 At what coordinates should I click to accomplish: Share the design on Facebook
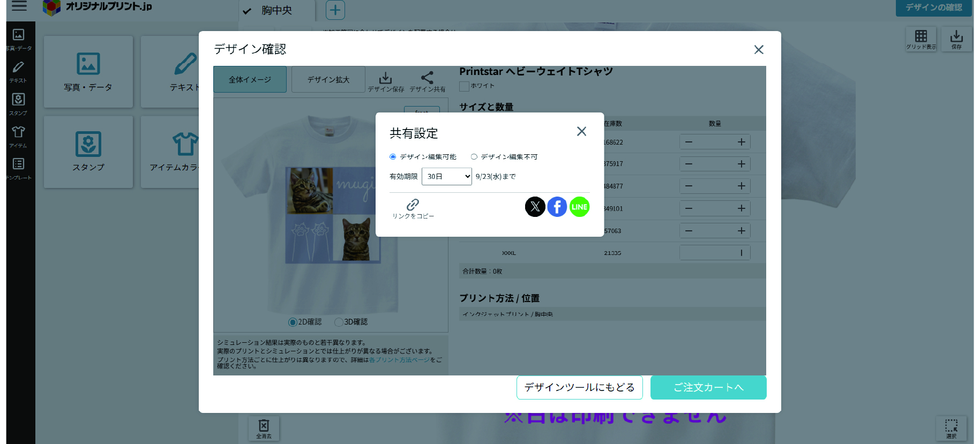click(x=557, y=207)
